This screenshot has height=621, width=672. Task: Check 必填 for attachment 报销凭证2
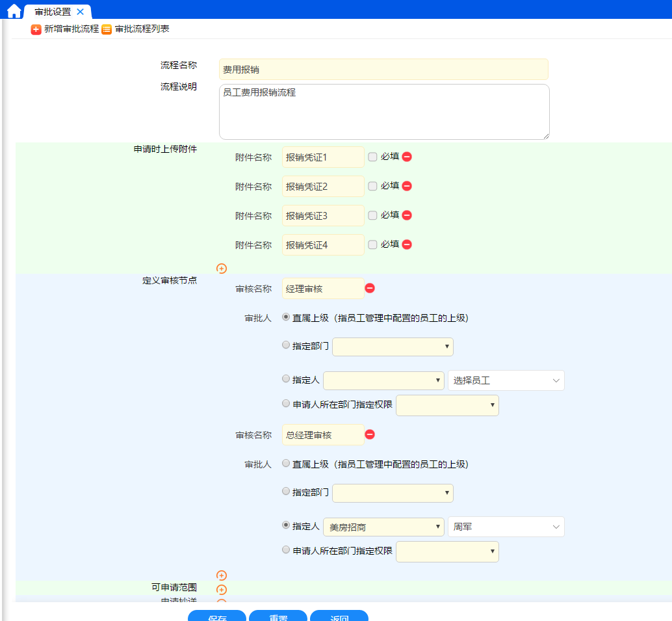[x=372, y=186]
